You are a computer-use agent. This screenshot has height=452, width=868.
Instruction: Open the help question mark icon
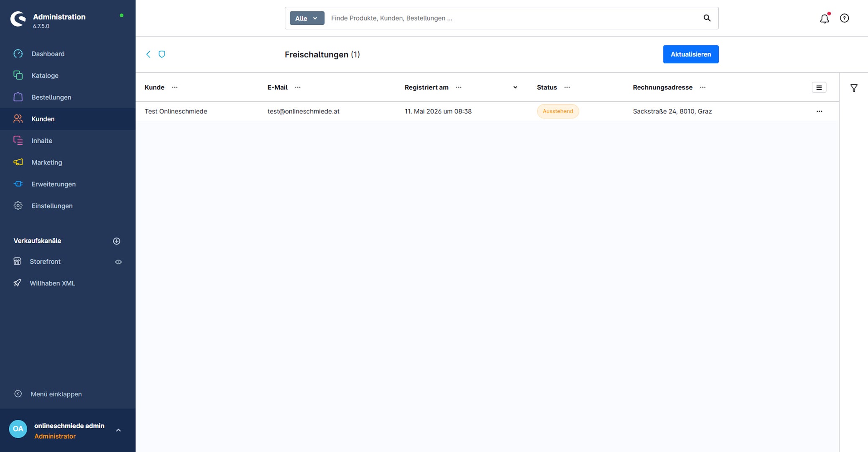tap(845, 18)
